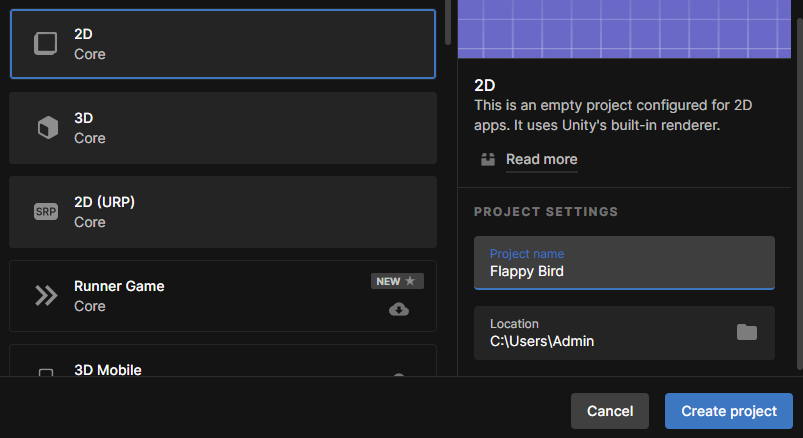Cancel the new project dialog

610,411
